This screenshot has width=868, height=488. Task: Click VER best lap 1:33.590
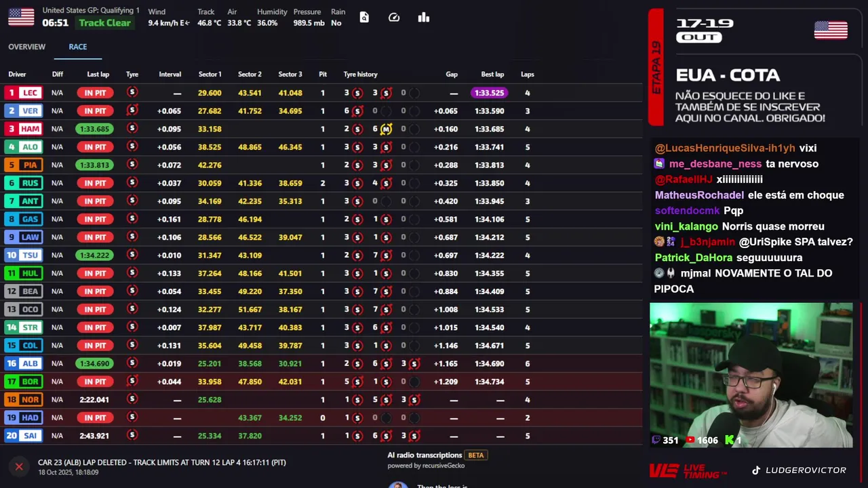(489, 111)
